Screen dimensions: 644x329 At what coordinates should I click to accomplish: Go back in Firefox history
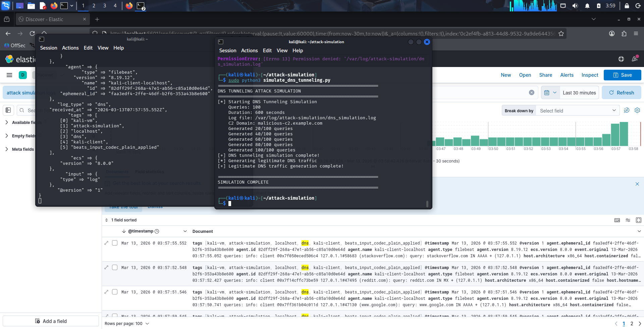click(8, 34)
